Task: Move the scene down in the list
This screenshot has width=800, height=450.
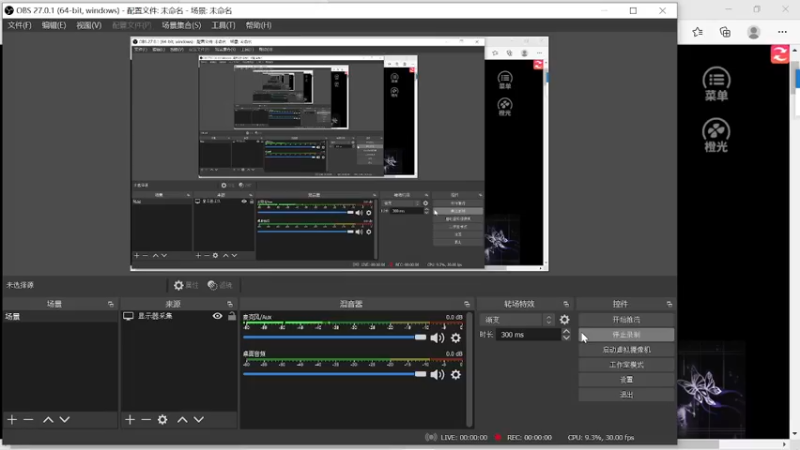Action: (x=64, y=419)
